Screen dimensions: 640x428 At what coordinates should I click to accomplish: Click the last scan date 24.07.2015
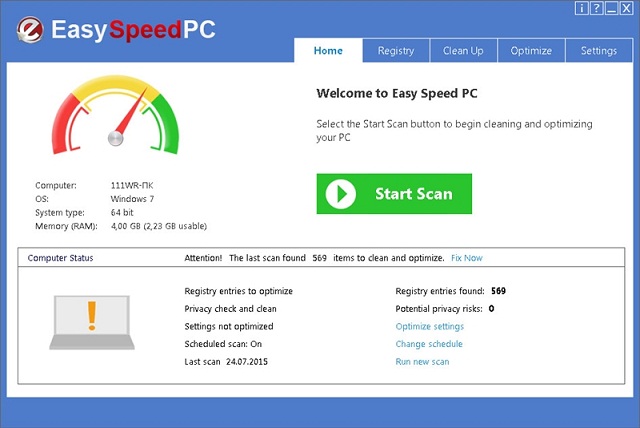point(247,361)
